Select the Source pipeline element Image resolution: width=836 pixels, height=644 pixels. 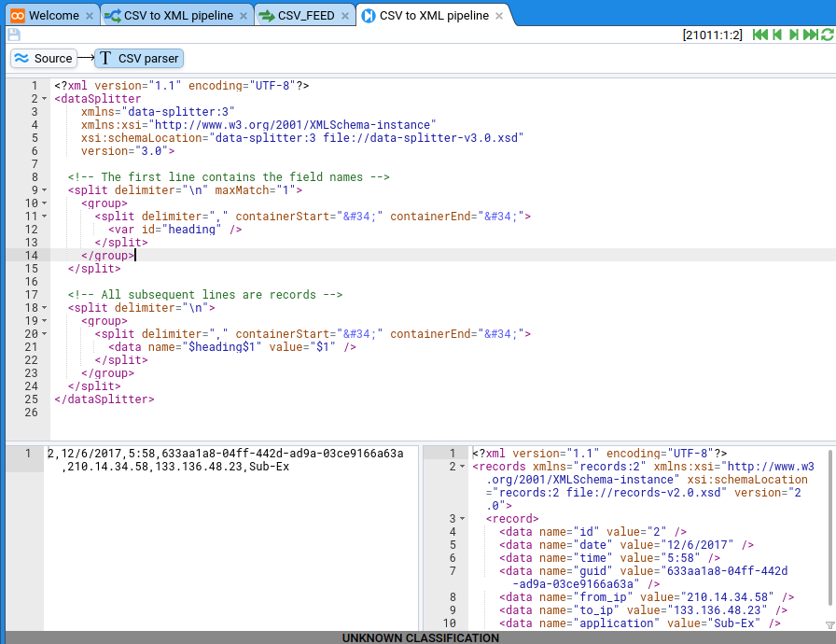click(x=43, y=58)
